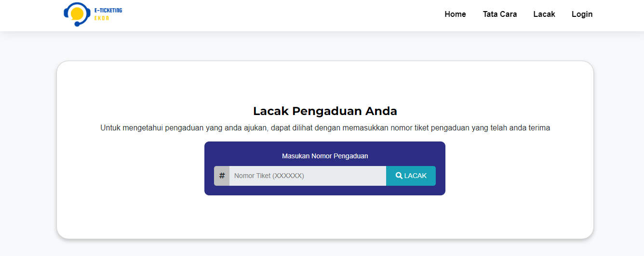Click the blank area of top navbar
Image resolution: width=644 pixels, height=256 pixels.
coord(289,14)
